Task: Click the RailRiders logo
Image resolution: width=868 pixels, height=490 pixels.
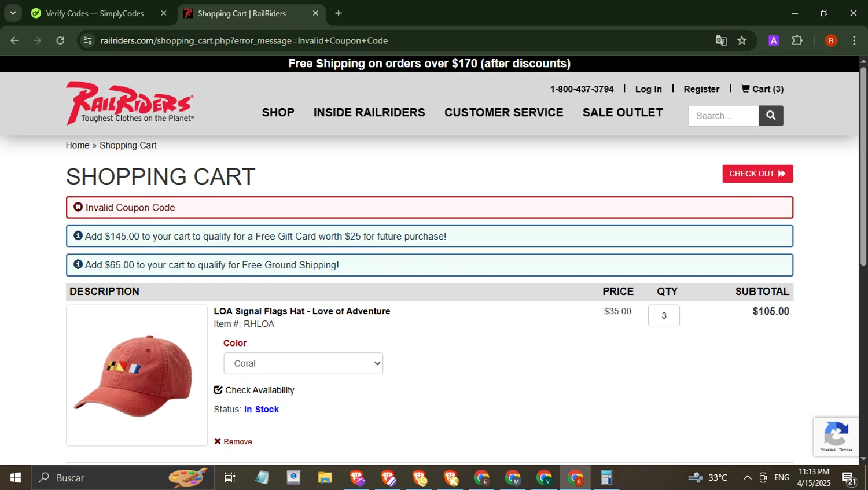Action: tap(130, 103)
